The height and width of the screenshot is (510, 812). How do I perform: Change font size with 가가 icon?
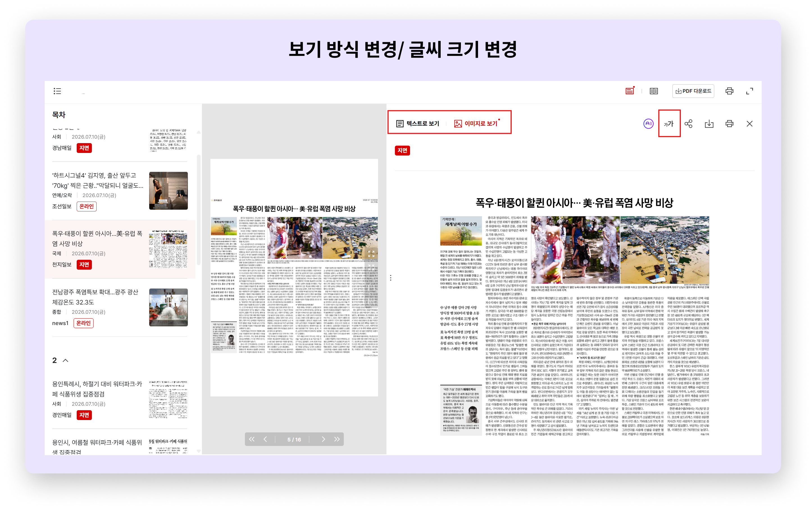pos(669,124)
